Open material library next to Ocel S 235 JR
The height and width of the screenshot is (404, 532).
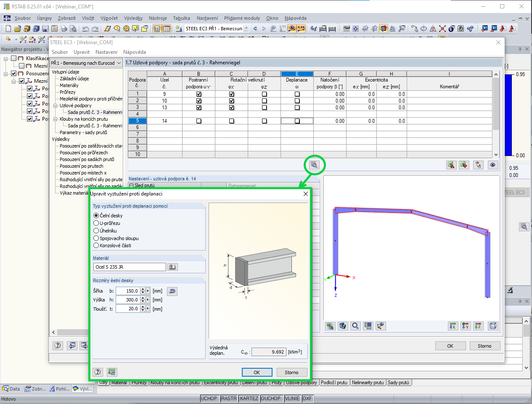(172, 267)
